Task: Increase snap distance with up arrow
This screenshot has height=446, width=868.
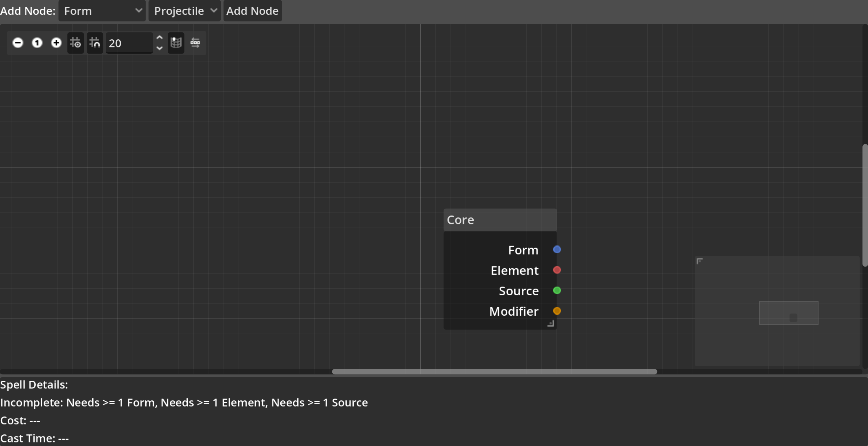Action: pyautogui.click(x=160, y=38)
